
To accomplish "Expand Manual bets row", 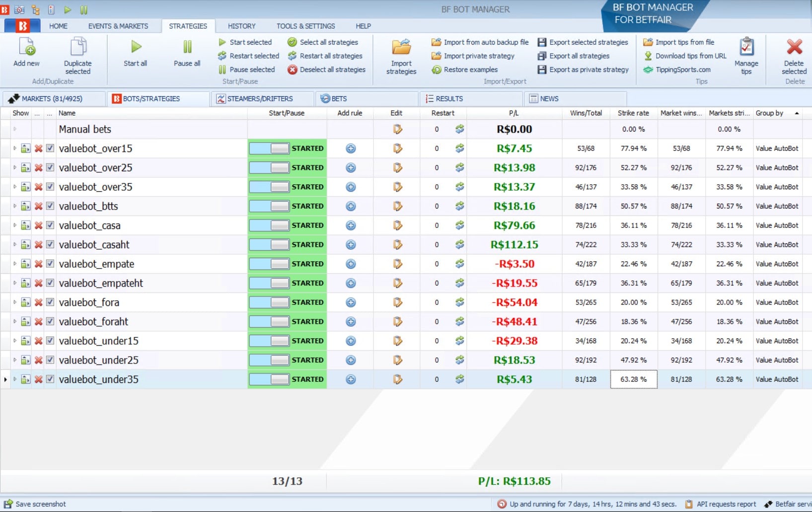I will 15,129.
